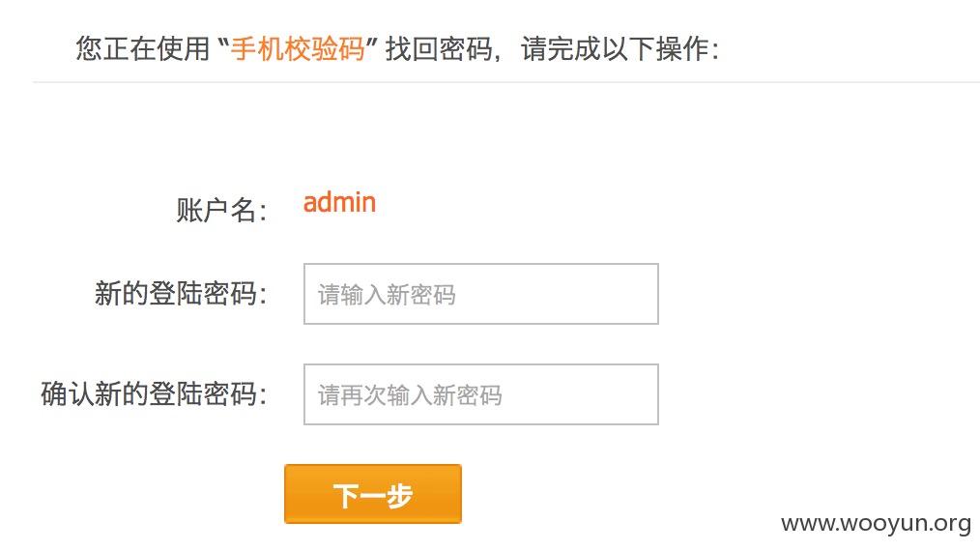Click the 下一步 orange button
Viewport: 980px width, 551px height.
pos(372,494)
